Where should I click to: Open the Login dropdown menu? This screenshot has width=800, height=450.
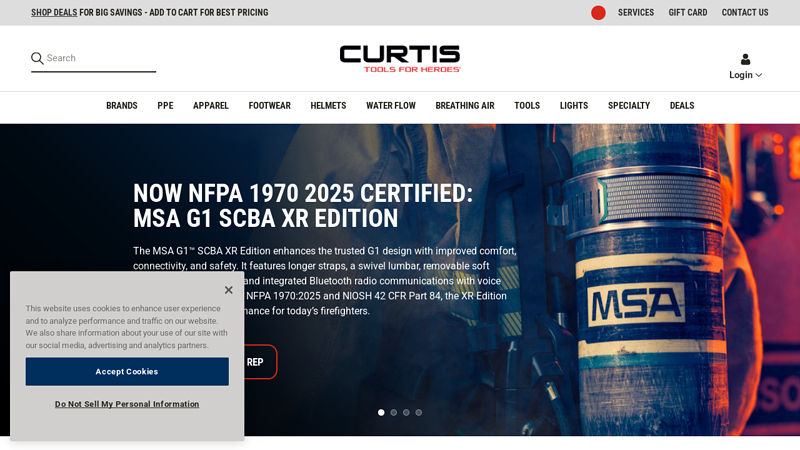[x=745, y=75]
